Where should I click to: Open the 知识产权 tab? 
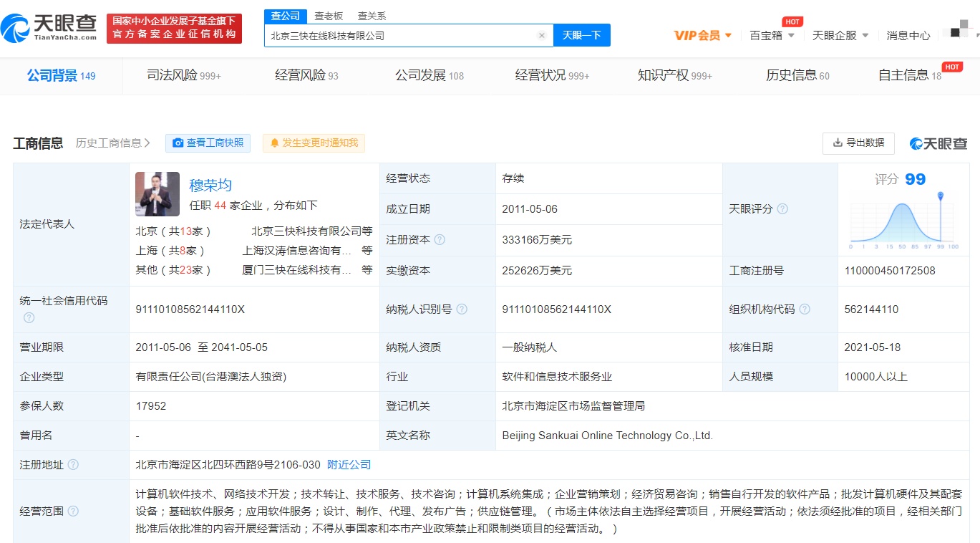pyautogui.click(x=675, y=75)
